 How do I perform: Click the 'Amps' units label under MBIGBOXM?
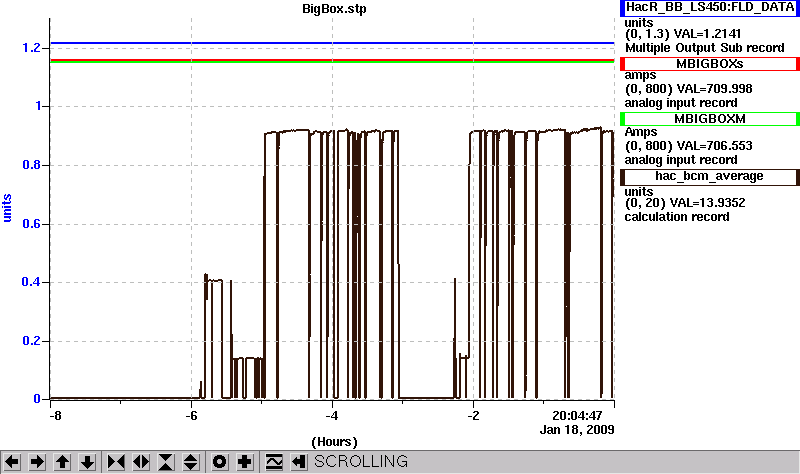[x=641, y=132]
